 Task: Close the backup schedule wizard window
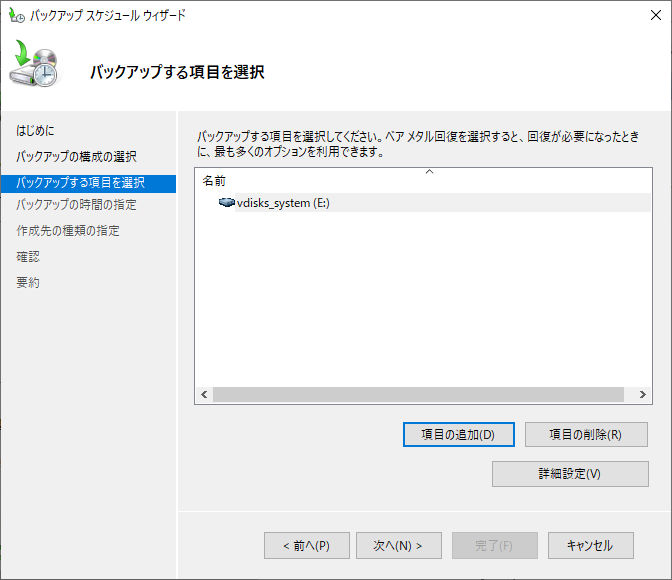click(x=656, y=15)
